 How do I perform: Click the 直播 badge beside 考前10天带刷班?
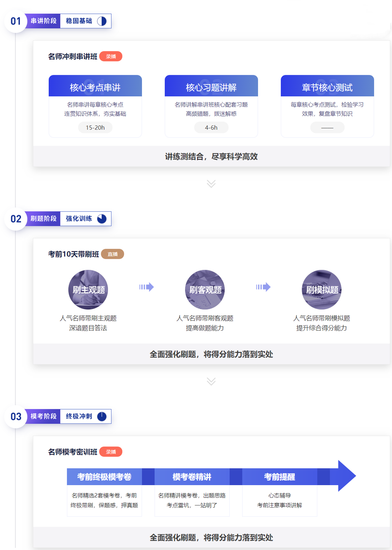[x=113, y=254]
